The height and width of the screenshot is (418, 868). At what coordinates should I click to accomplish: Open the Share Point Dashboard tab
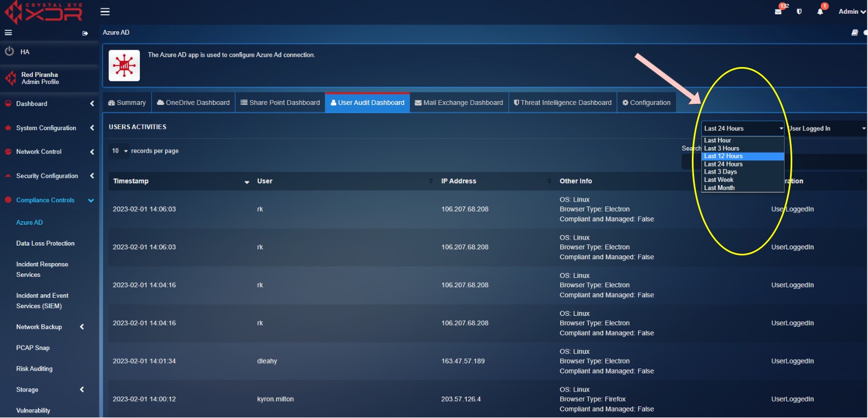coord(280,103)
